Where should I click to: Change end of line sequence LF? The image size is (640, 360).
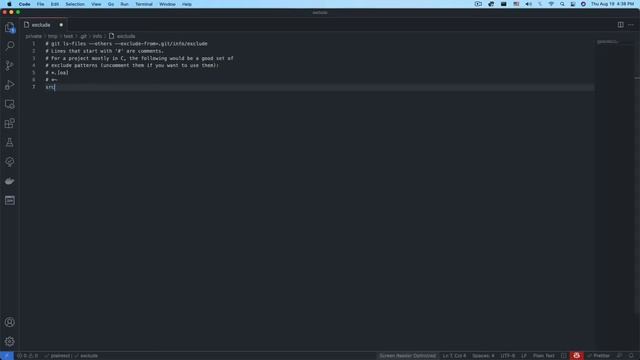click(524, 356)
